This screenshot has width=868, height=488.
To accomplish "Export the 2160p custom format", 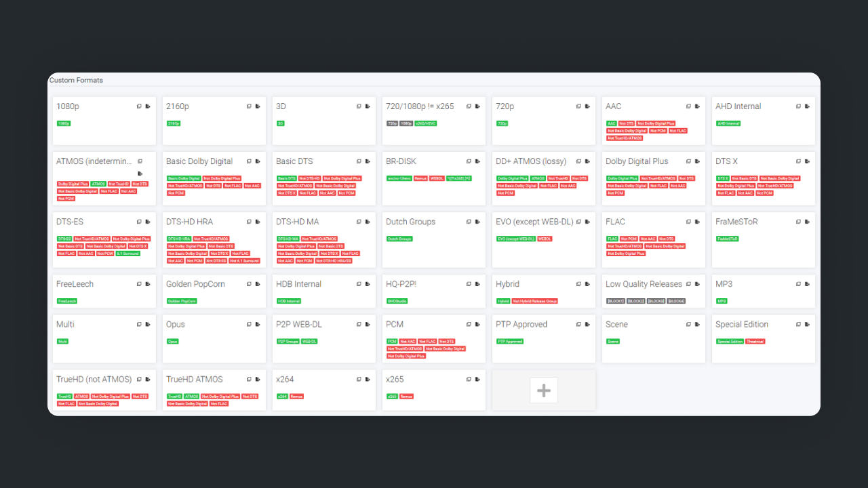I will [258, 106].
